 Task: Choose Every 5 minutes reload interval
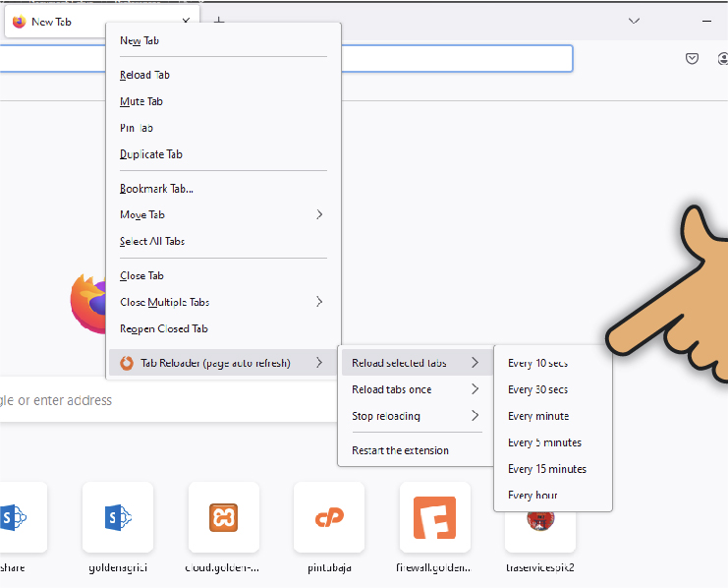coord(544,442)
